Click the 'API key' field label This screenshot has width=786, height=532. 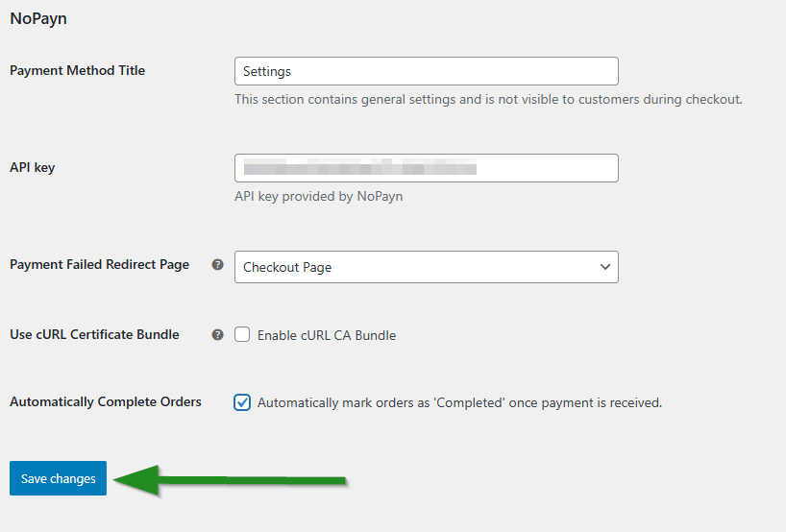(33, 167)
